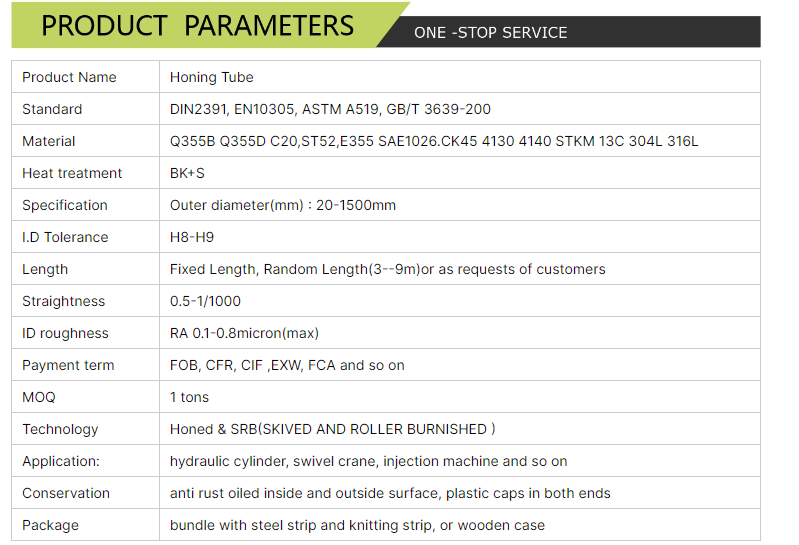799x545 pixels.
Task: Click the PRODUCT PARAMETERS heading
Action: (x=197, y=26)
